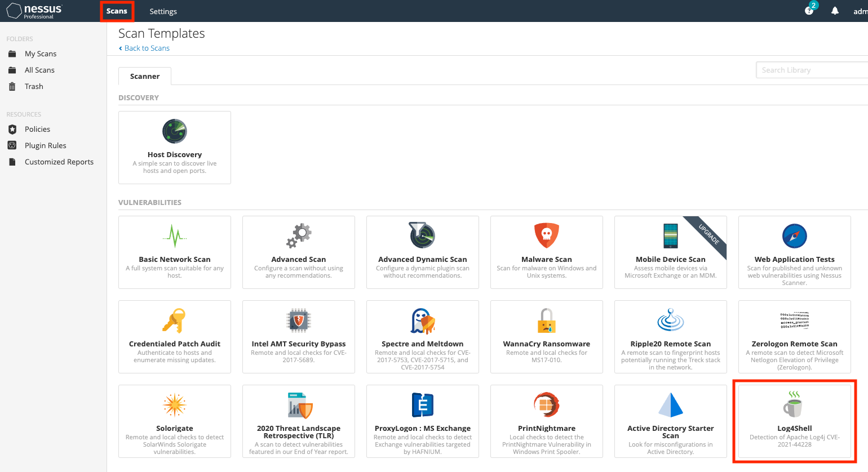Open the notifications bell

pyautogui.click(x=835, y=11)
